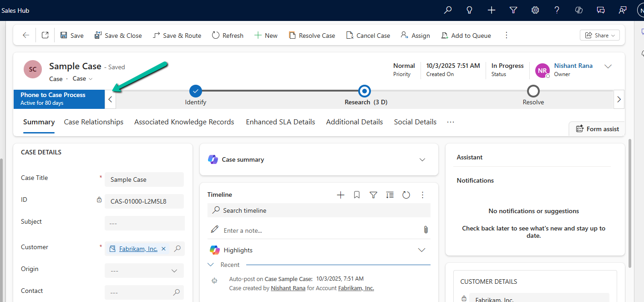
Task: Open the advanced find filter icon
Action: point(513,10)
